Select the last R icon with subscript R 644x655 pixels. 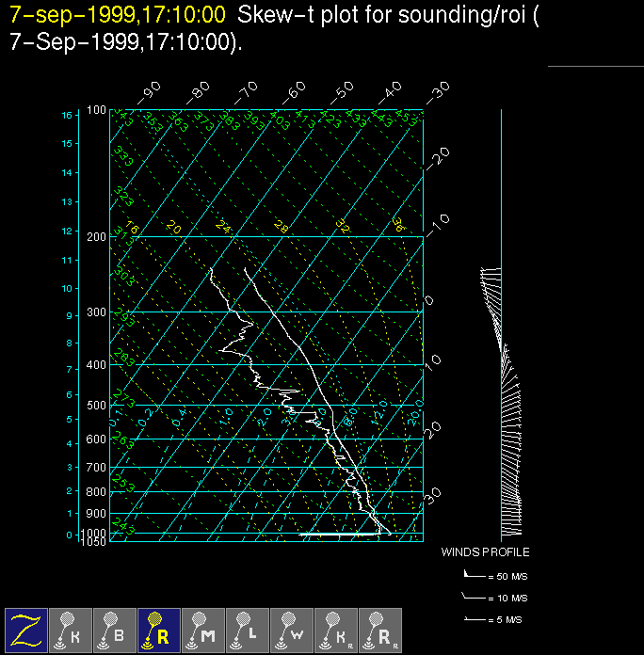380,630
